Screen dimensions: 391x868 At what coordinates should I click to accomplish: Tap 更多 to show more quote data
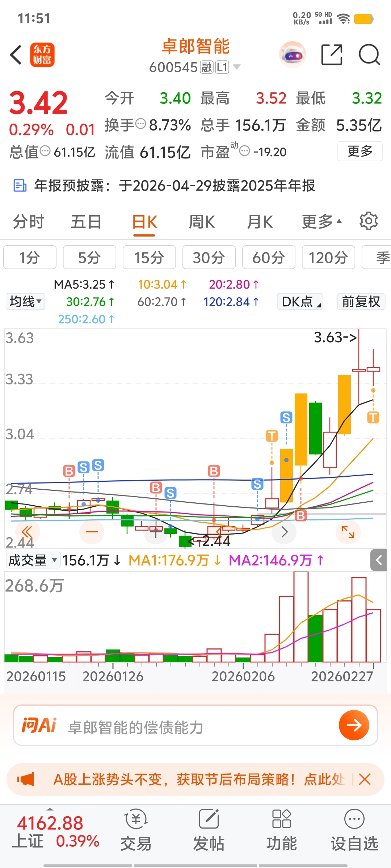[x=360, y=151]
